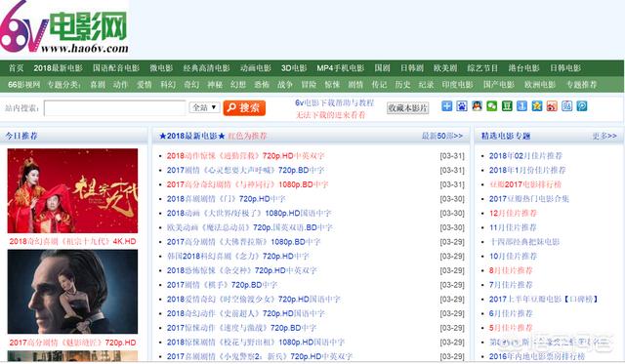
Task: Share via the QQ penguin icon
Action: [478, 106]
